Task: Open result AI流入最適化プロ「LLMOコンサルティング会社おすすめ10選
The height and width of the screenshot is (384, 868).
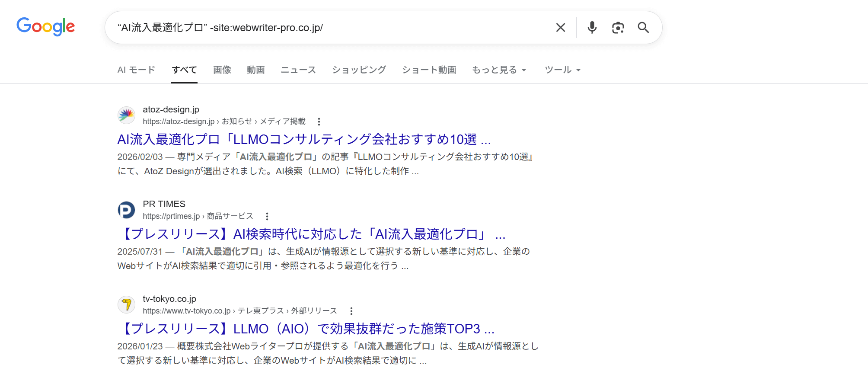Action: coord(304,139)
